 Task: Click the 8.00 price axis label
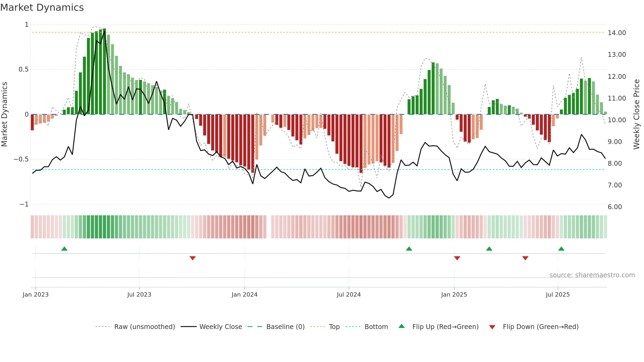[615, 163]
